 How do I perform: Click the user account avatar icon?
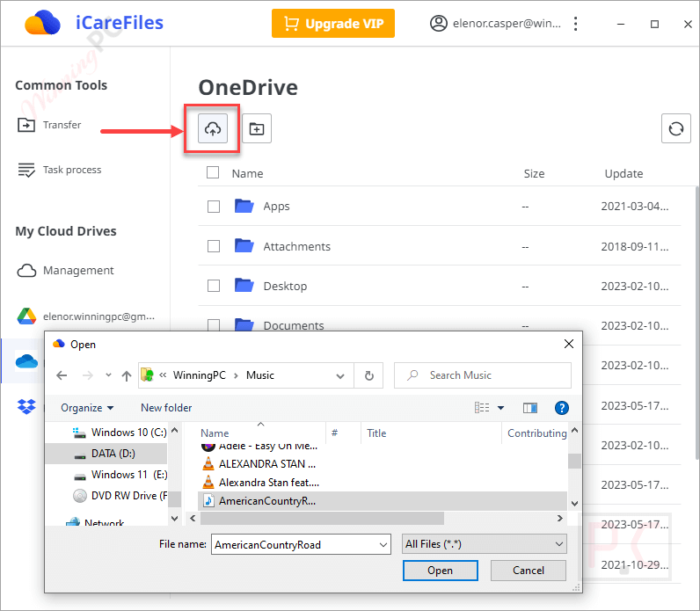tap(439, 23)
